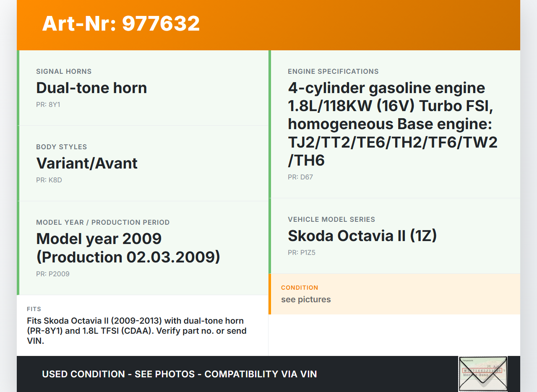The image size is (537, 392).
Task: Click the Signal Horns label
Action: pos(64,71)
